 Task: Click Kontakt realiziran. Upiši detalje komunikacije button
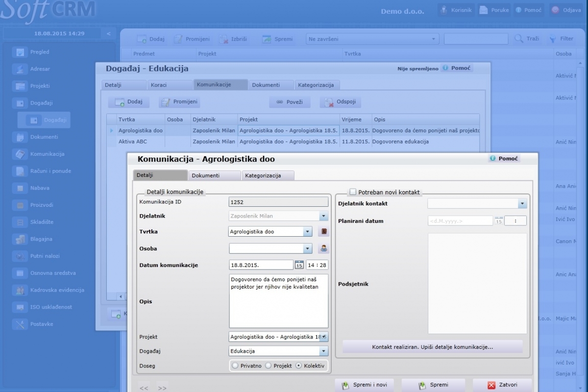[433, 347]
